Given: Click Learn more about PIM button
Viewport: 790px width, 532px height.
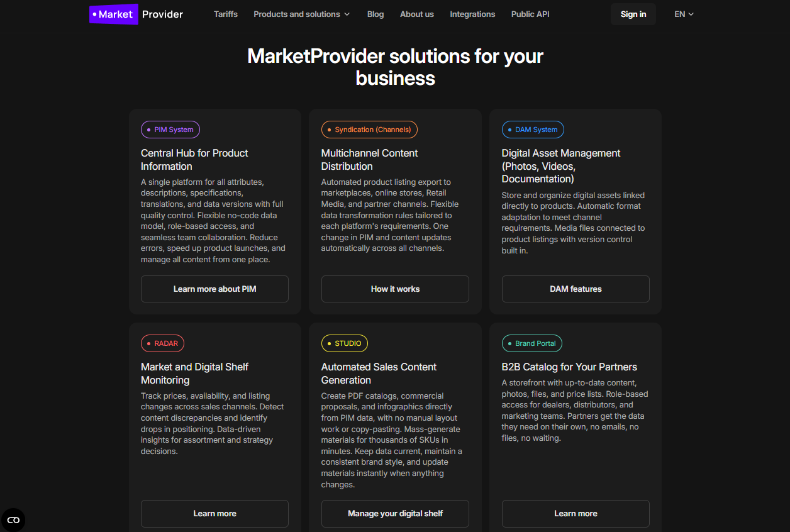Looking at the screenshot, I should 214,289.
